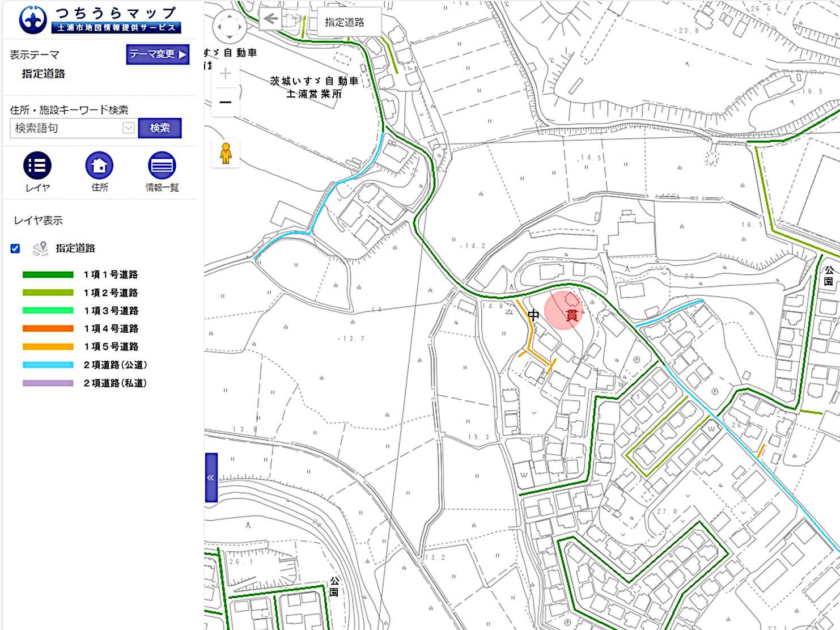840x630 pixels.
Task: Click the compass pan control on the map
Action: pos(230,25)
